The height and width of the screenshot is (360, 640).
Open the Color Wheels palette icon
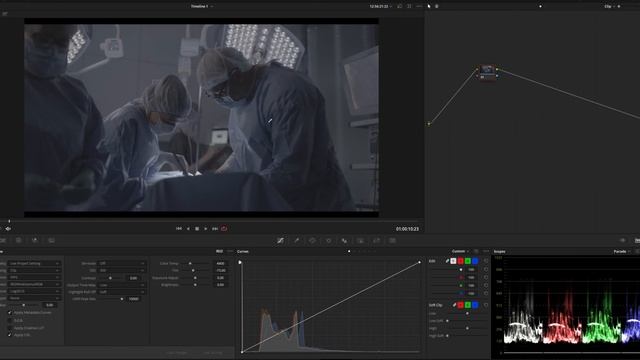coord(19,240)
